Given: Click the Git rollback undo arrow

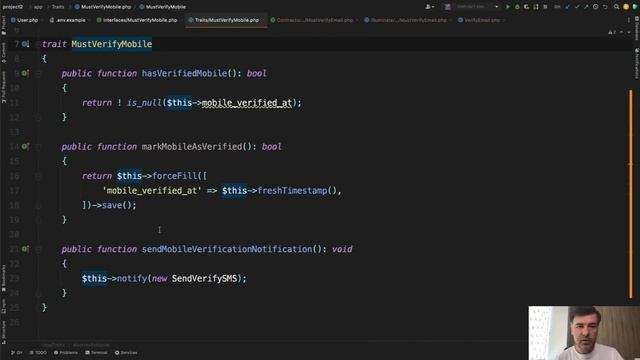Looking at the screenshot, I should pyautogui.click(x=605, y=7).
